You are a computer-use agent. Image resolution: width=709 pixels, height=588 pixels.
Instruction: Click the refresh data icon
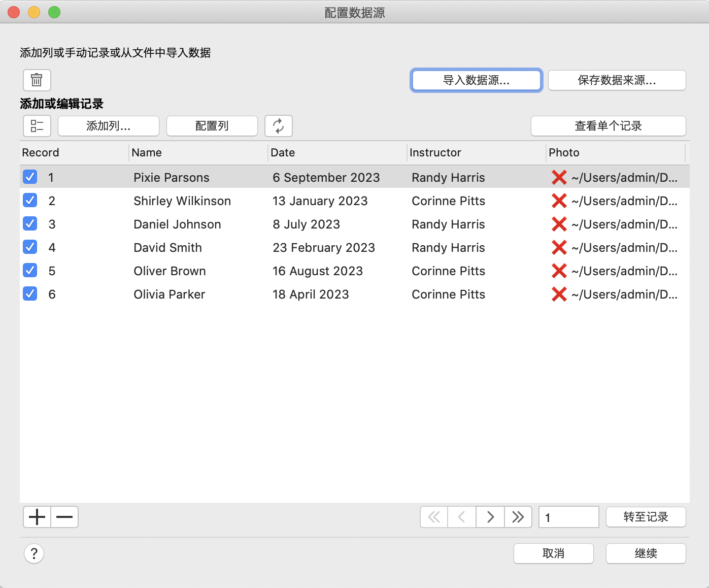pos(278,126)
